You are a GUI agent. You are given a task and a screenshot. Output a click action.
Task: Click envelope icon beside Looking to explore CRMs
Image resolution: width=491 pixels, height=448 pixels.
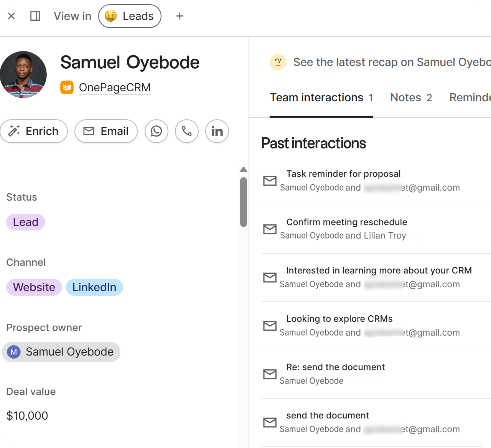(270, 326)
